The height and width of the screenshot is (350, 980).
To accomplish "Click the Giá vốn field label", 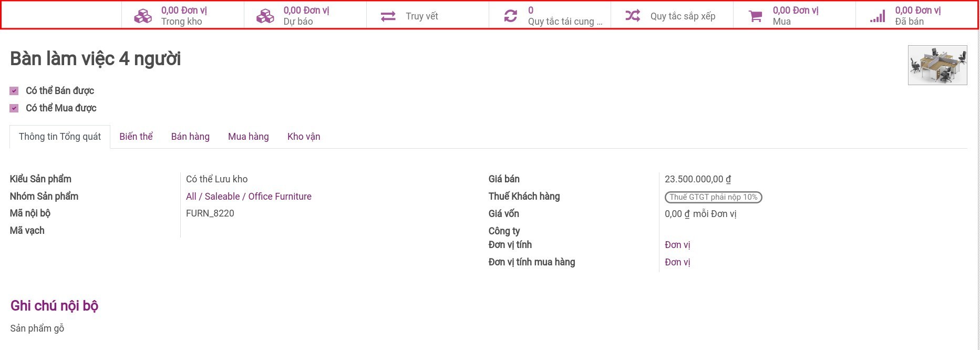I will coord(503,214).
